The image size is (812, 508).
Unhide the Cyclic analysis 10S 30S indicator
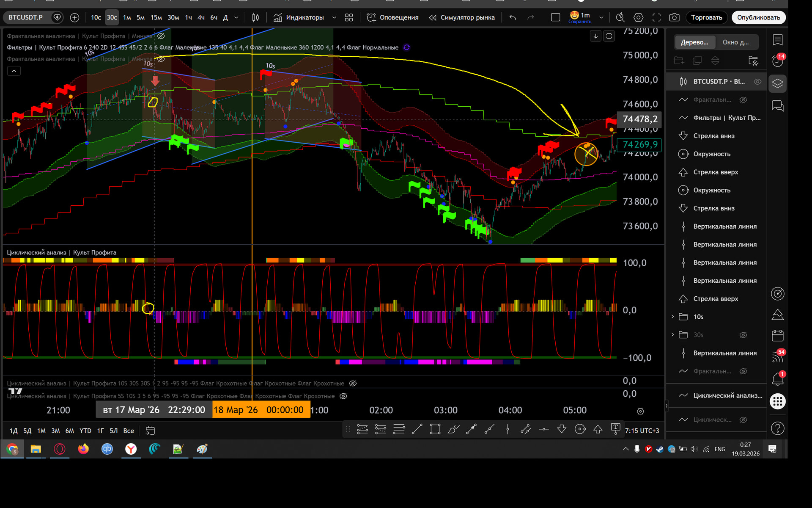353,383
